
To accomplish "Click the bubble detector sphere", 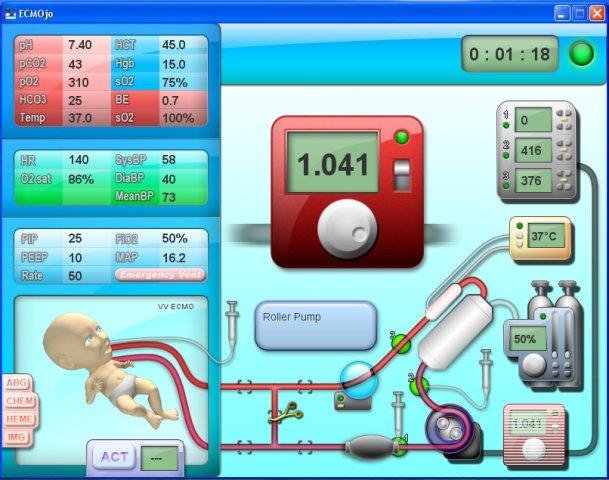I will tap(358, 381).
